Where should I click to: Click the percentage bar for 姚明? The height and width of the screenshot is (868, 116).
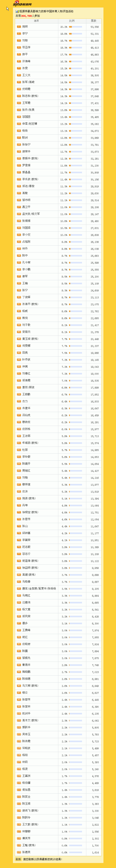(x=75, y=27)
